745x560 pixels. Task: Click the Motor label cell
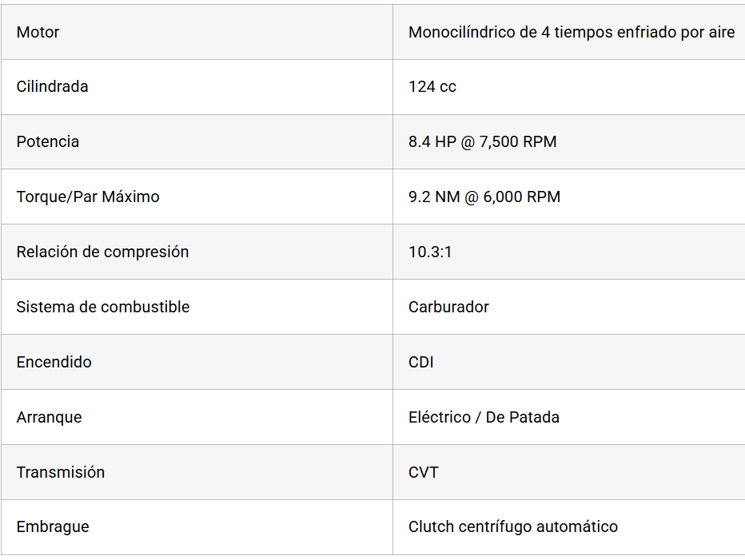38,33
